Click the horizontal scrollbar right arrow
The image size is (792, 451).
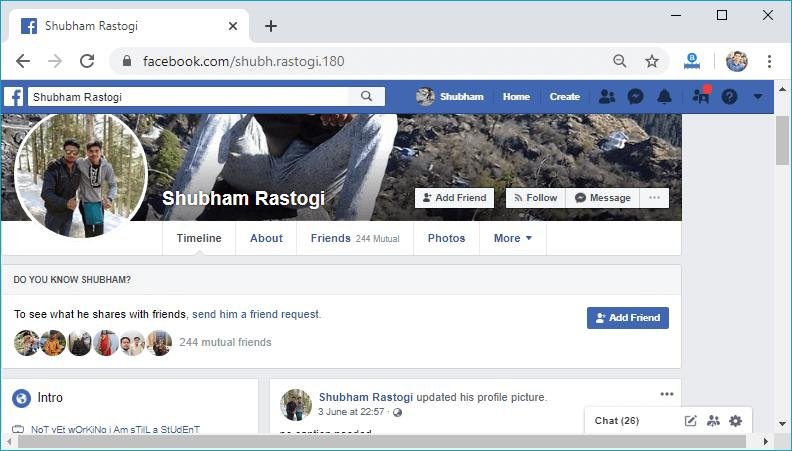[x=766, y=441]
